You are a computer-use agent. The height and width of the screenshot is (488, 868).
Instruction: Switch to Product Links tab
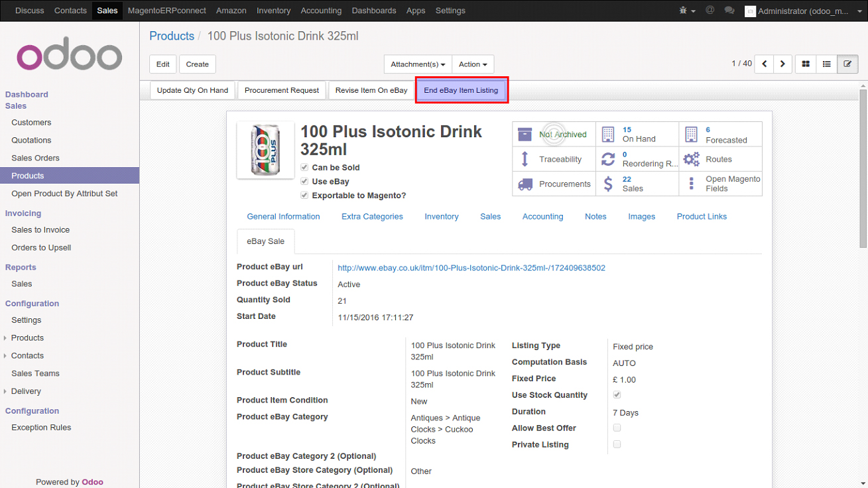click(x=702, y=217)
